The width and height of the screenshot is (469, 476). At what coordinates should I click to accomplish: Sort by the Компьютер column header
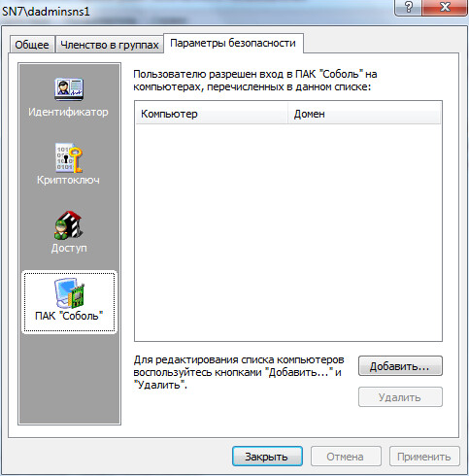[212, 114]
